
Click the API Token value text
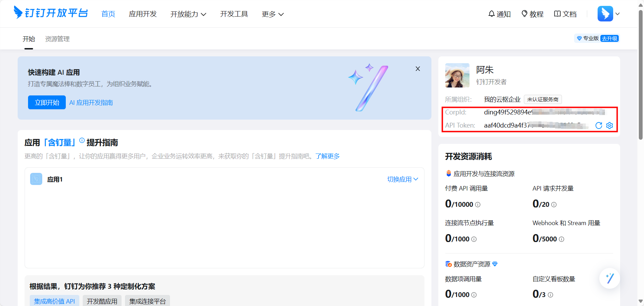point(536,125)
